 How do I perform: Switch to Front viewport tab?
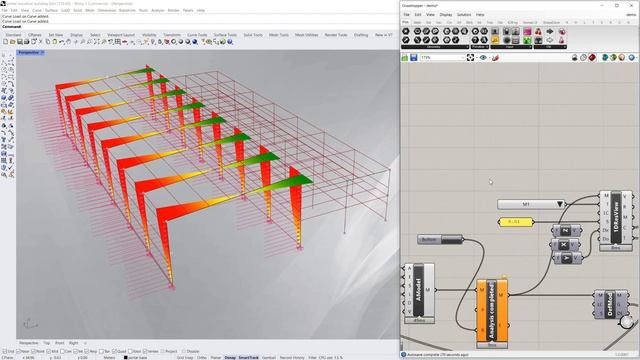coord(60,343)
